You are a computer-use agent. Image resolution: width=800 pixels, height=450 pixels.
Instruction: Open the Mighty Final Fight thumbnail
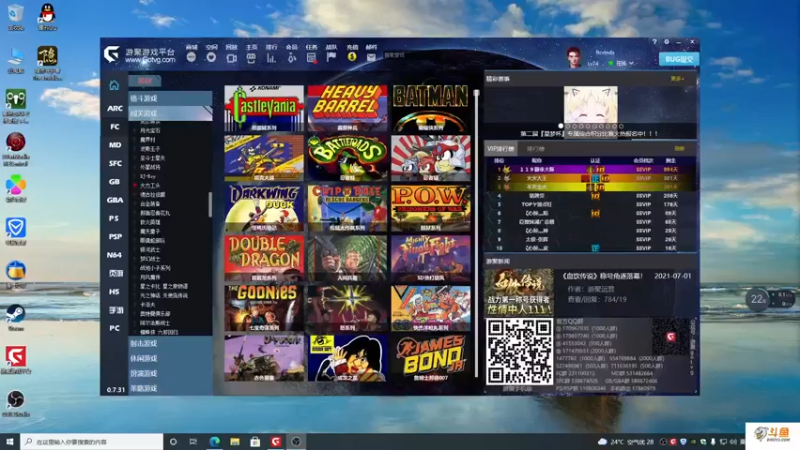pyautogui.click(x=431, y=258)
